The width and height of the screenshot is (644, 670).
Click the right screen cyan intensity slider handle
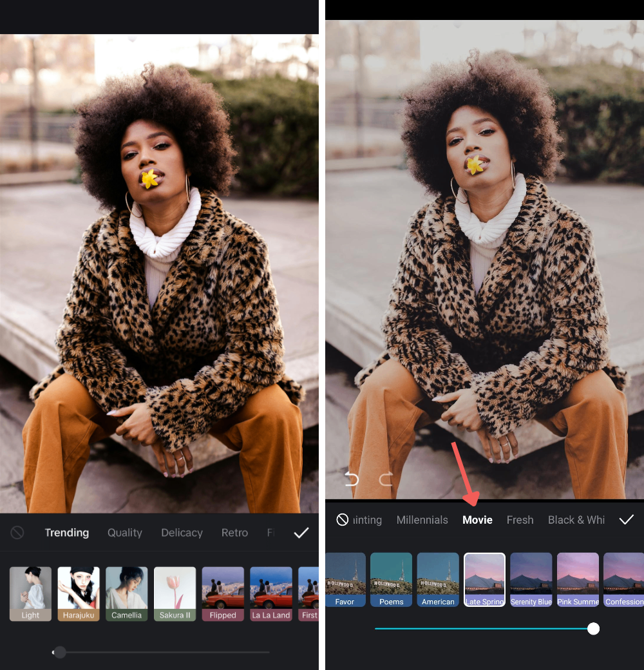pyautogui.click(x=593, y=629)
